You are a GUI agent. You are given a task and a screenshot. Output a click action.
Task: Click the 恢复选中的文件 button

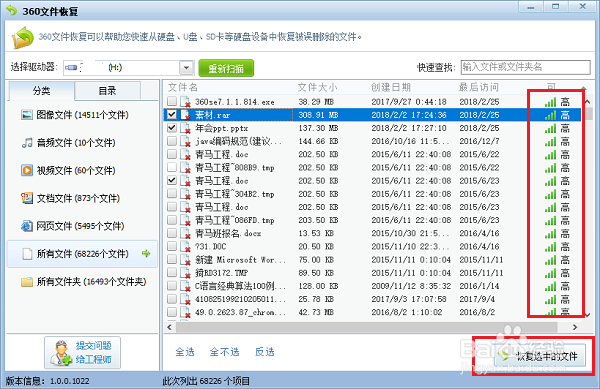[x=540, y=356]
